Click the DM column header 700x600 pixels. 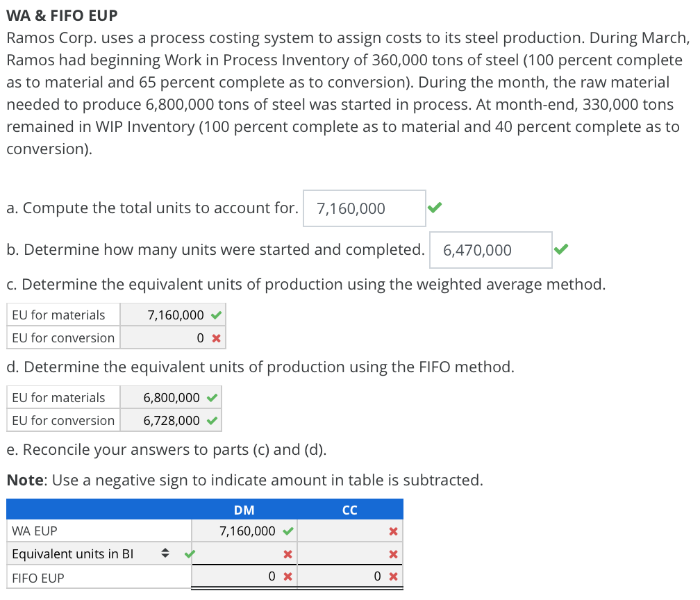(244, 509)
